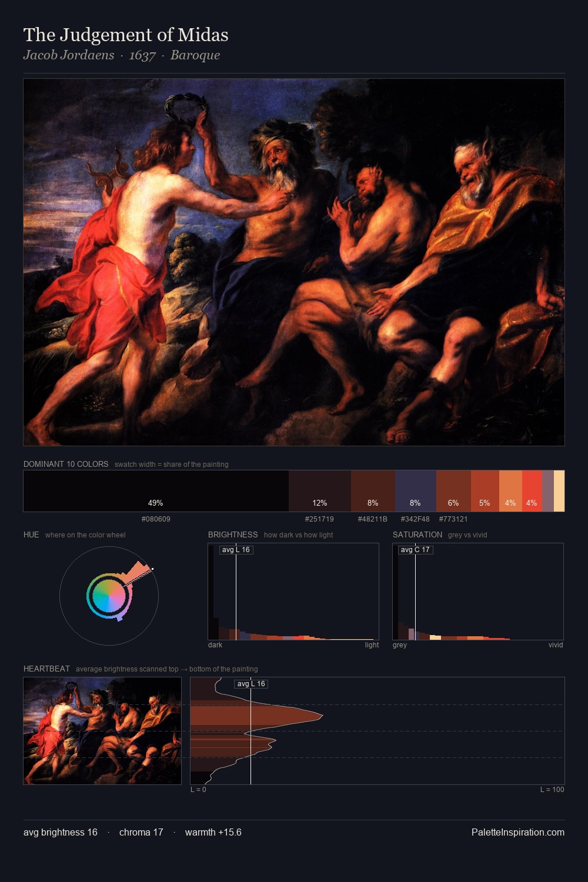Click the "avg brightness 16" footer stat
The height and width of the screenshot is (882, 588).
[61, 833]
